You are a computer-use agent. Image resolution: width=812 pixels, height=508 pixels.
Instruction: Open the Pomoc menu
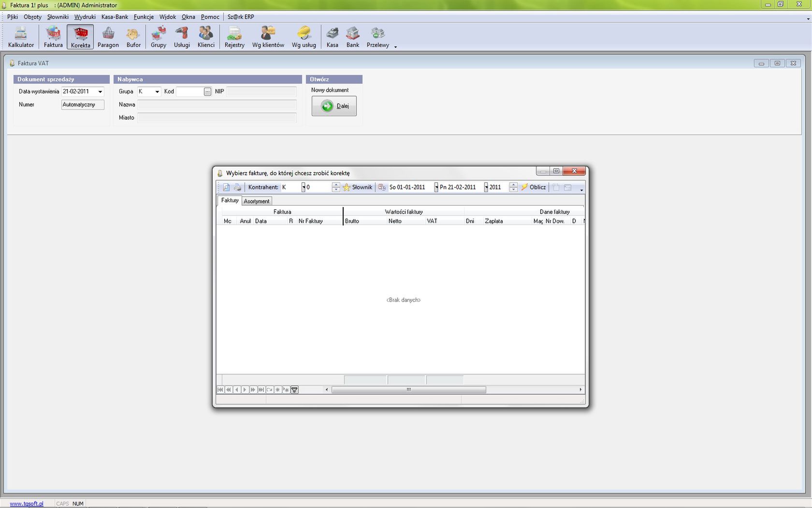pyautogui.click(x=210, y=17)
